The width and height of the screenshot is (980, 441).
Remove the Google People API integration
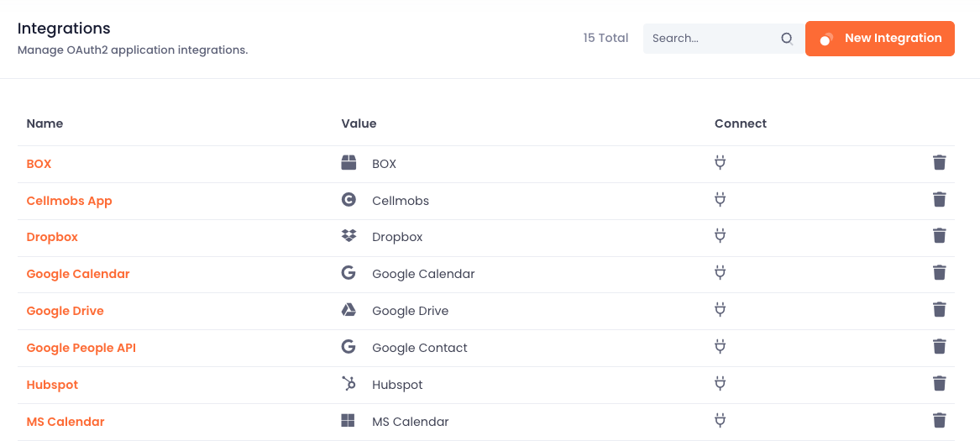(x=939, y=347)
